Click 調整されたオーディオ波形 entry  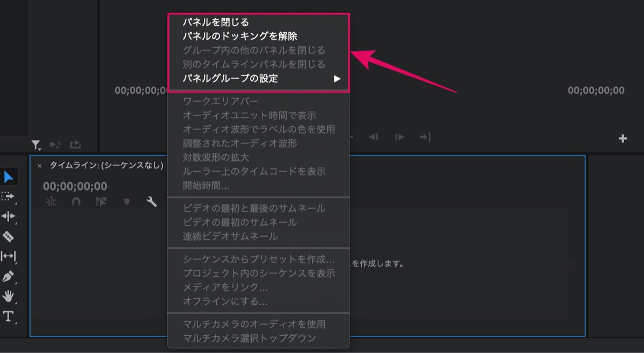[259, 143]
